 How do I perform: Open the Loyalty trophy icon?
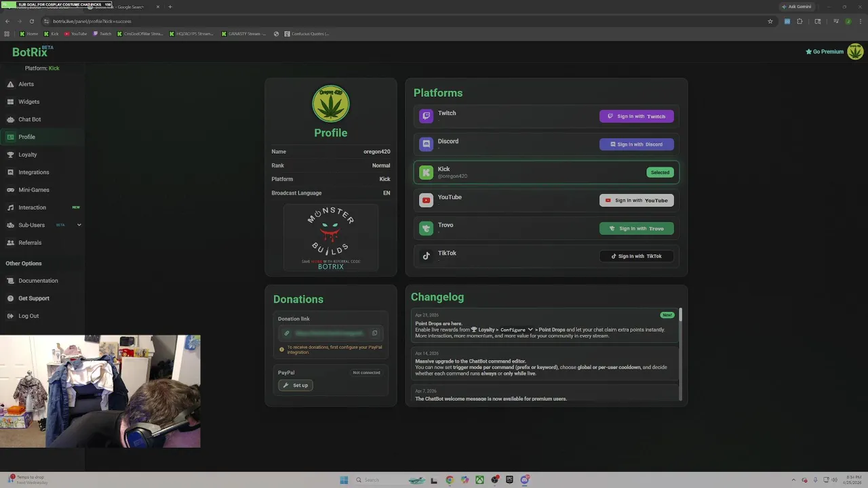10,155
